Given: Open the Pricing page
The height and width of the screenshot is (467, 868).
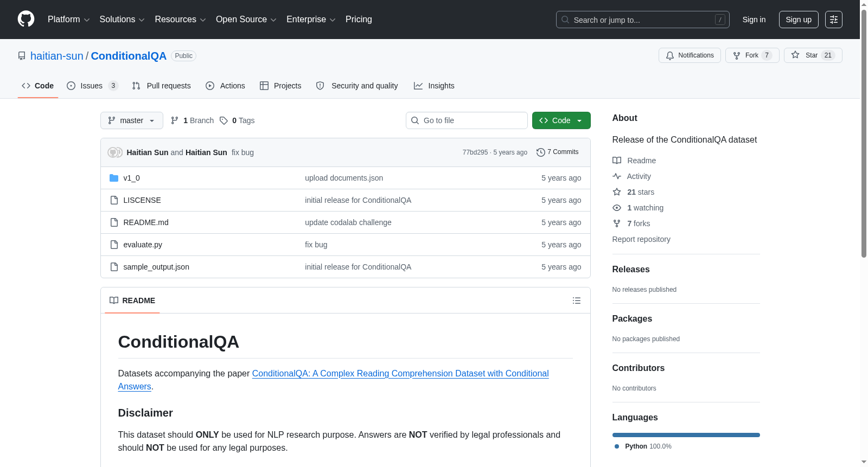Looking at the screenshot, I should pos(359,20).
